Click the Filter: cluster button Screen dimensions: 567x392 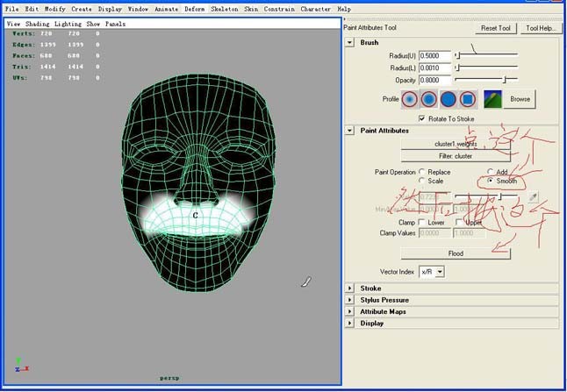[456, 156]
